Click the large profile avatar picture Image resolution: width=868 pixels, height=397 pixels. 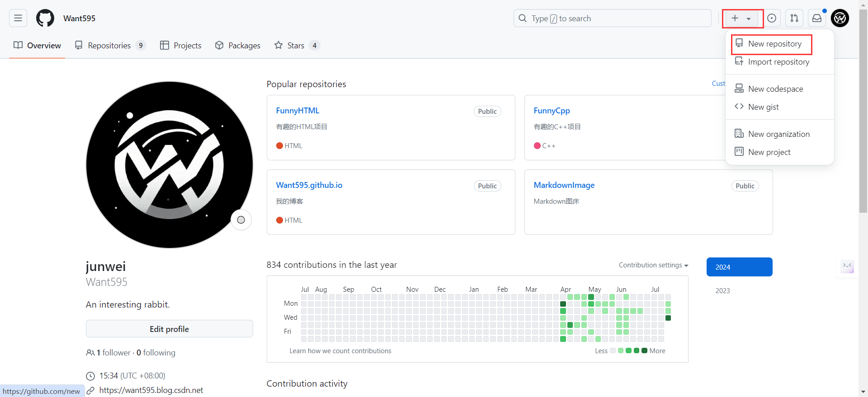click(170, 165)
